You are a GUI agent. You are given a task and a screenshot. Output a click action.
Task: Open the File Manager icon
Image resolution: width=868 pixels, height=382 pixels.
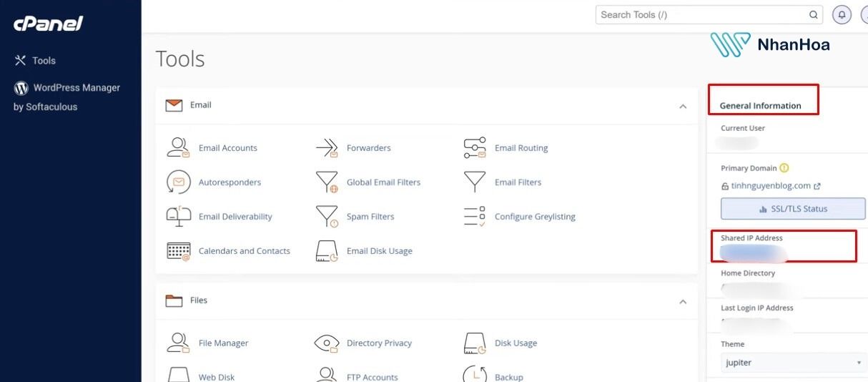(178, 343)
